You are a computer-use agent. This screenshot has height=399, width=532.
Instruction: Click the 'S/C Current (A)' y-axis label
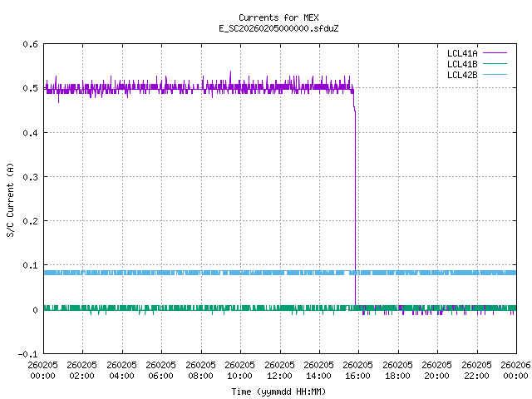11,199
